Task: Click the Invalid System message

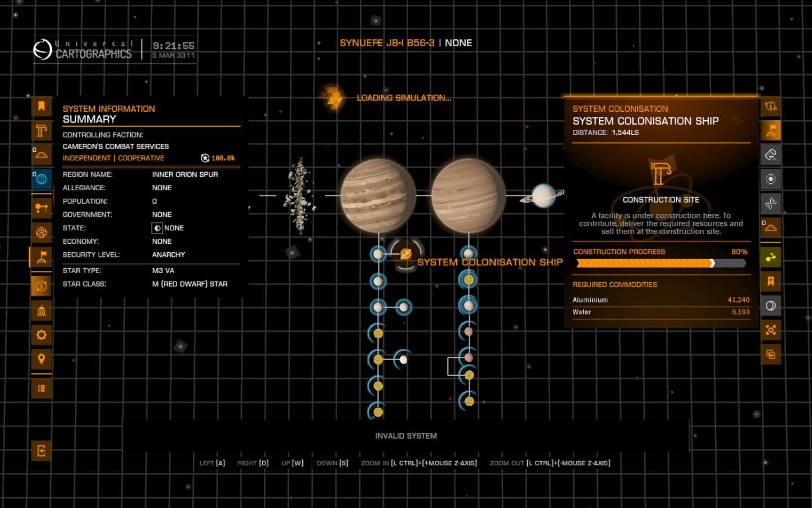Action: coord(406,436)
